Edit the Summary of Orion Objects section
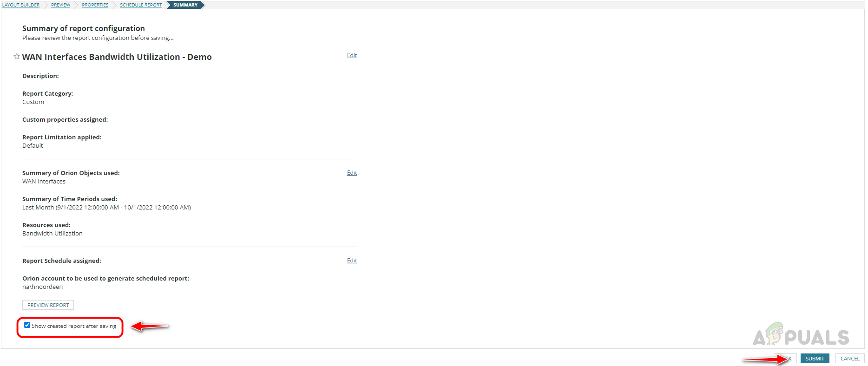The height and width of the screenshot is (366, 868). (352, 173)
